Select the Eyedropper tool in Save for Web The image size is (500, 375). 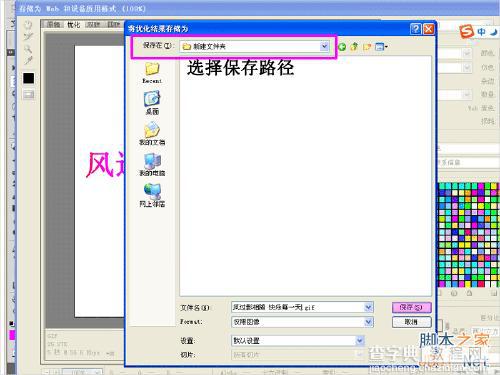[x=28, y=61]
